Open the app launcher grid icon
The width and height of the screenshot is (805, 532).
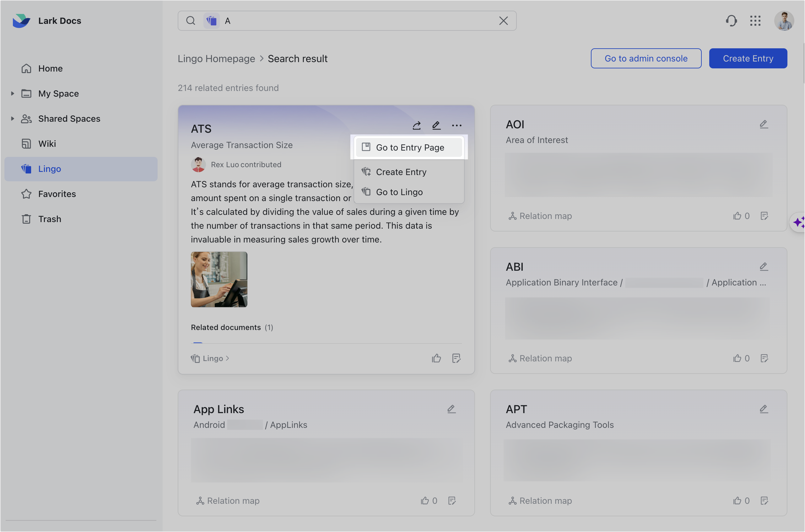coord(755,21)
